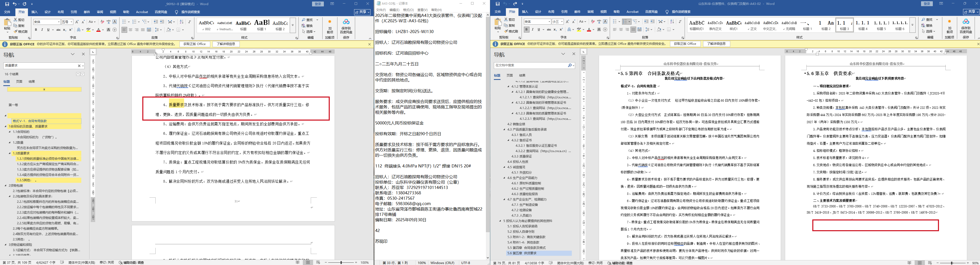Click the Copy (复制) button in the right Word ribbon
Viewport: 980px width, 265px height.
click(x=510, y=25)
